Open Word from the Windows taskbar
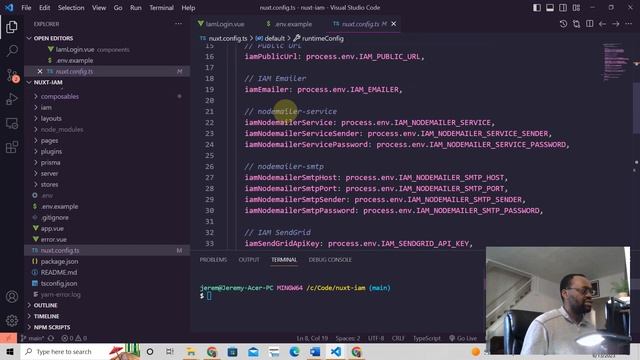 (315, 351)
